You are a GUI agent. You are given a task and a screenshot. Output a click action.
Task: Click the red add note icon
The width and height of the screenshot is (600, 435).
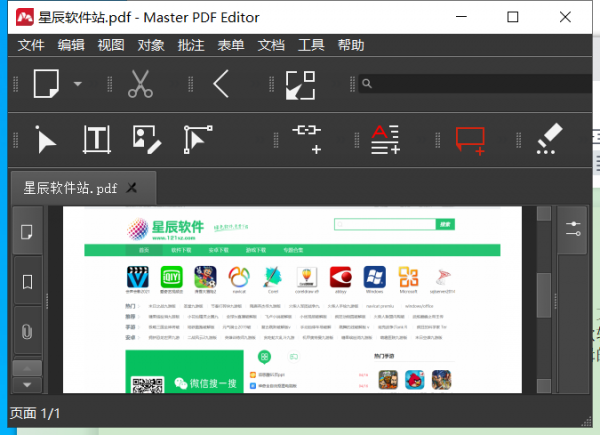(470, 141)
